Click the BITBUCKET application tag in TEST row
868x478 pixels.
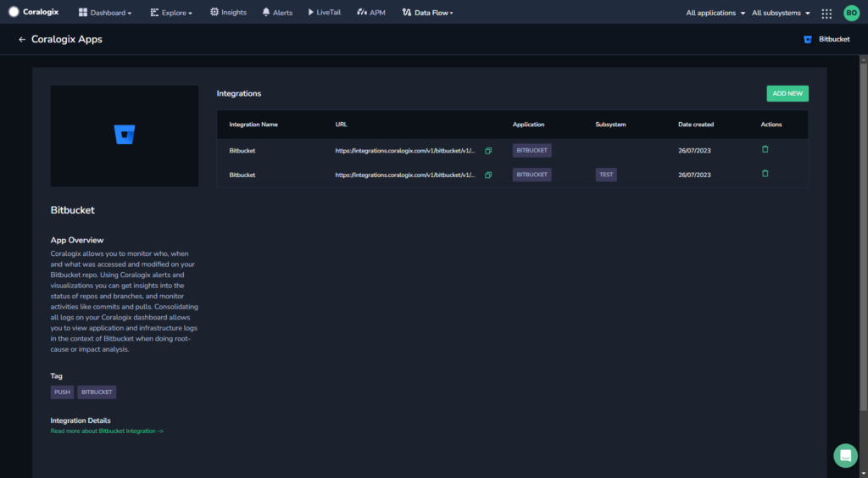pos(532,175)
